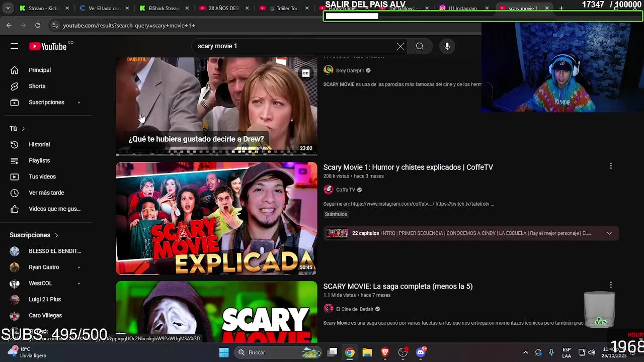This screenshot has height=362, width=644.
Task: Open BLESSD EL BENDITO subscription
Action: coord(46,251)
